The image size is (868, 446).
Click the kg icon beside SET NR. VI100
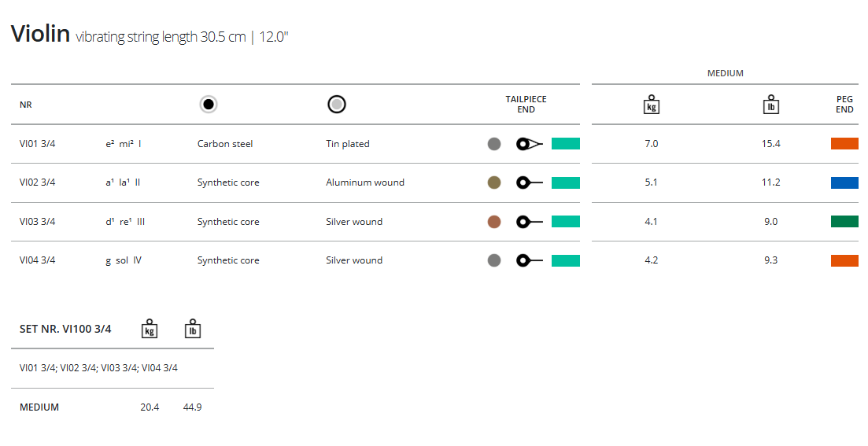pos(149,329)
